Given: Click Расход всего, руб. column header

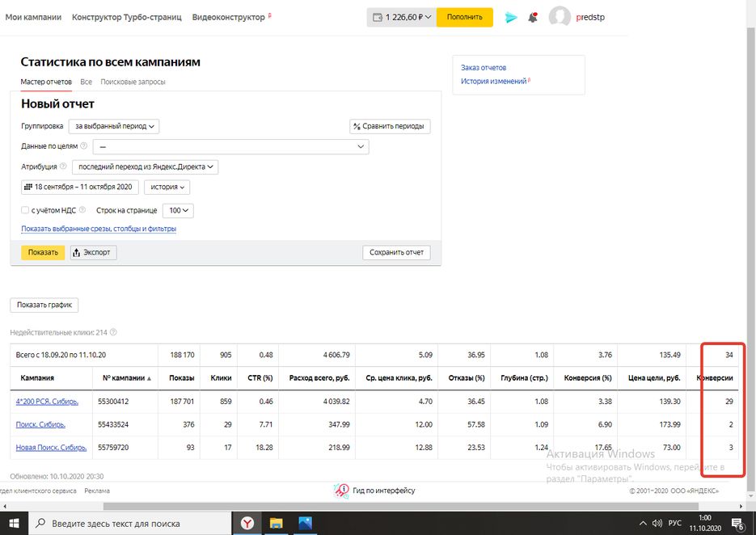Looking at the screenshot, I should (319, 378).
